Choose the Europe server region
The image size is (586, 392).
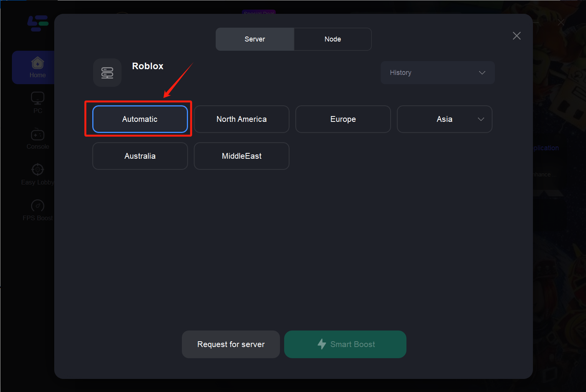coord(343,119)
